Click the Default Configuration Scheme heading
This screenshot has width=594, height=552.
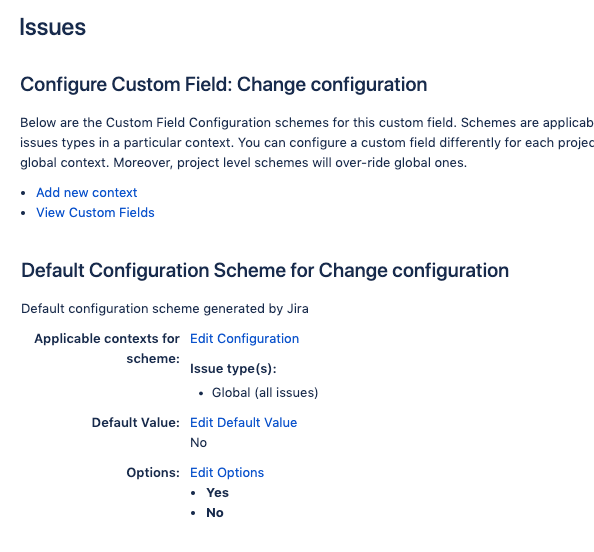coord(265,271)
